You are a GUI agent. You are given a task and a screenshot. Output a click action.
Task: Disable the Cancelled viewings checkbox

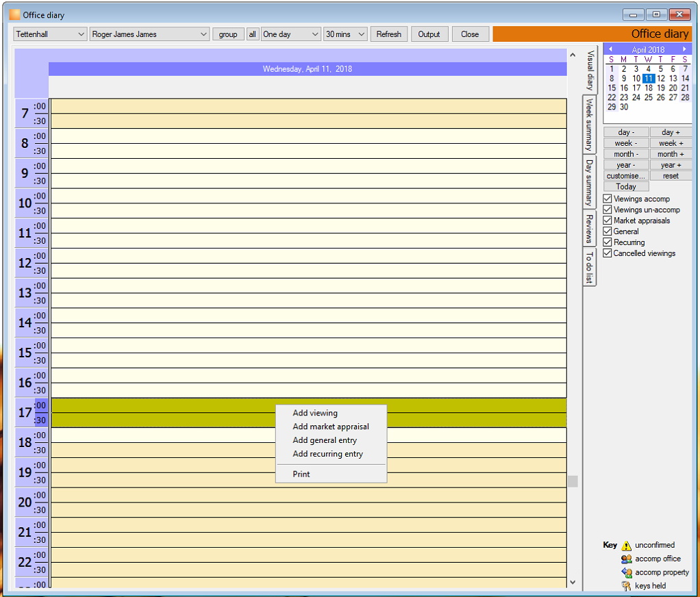click(607, 253)
